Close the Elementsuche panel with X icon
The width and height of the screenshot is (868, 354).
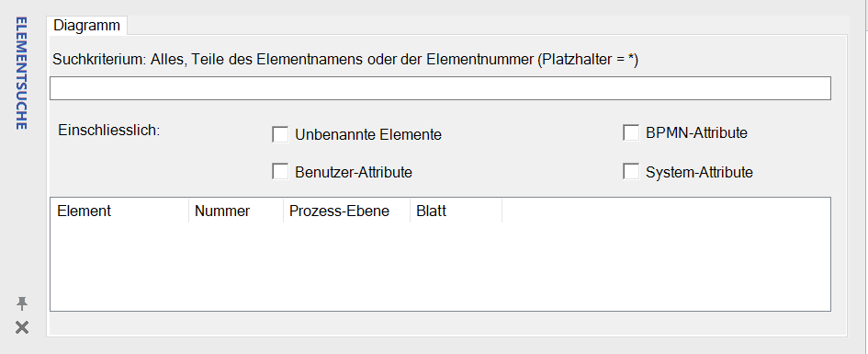click(22, 327)
